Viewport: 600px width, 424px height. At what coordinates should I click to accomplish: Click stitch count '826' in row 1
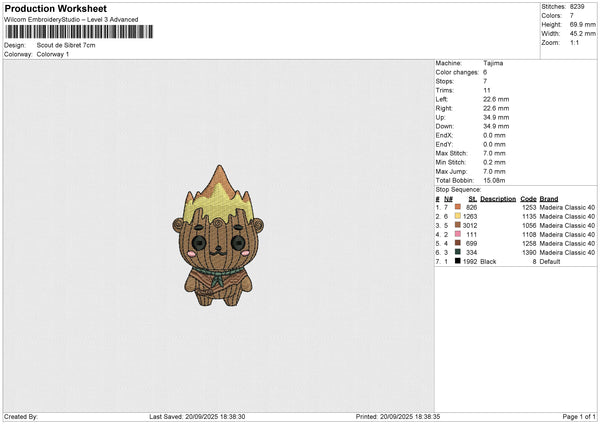[x=472, y=207]
